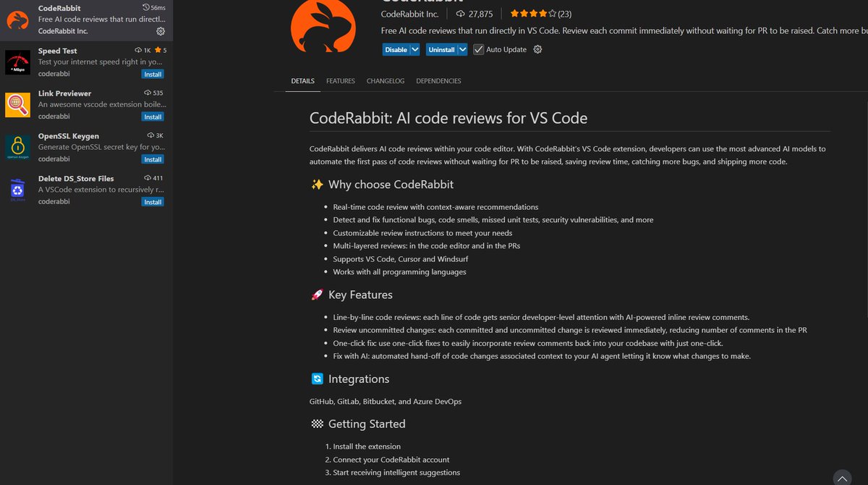
Task: Click the CodeRabbit rabbit icon in extension list
Action: click(17, 20)
